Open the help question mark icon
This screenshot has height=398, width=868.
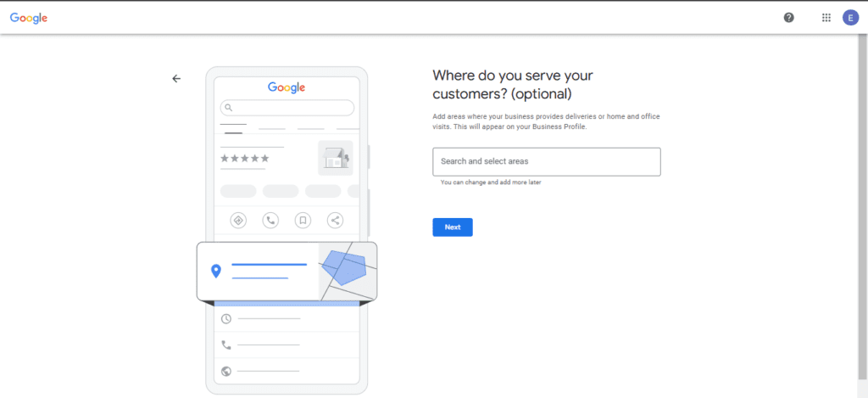point(788,17)
